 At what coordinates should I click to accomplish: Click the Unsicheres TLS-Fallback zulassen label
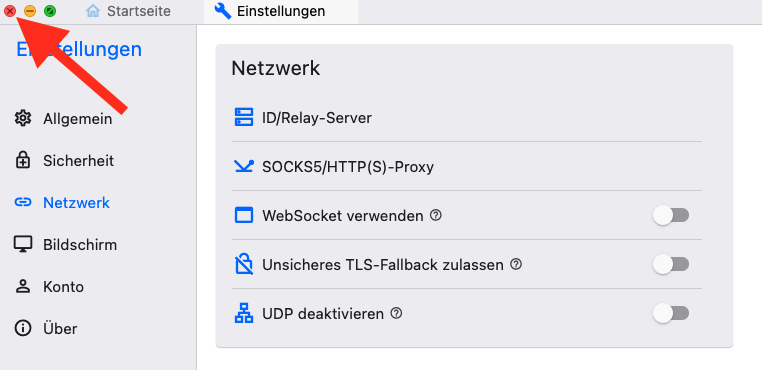[x=383, y=264]
